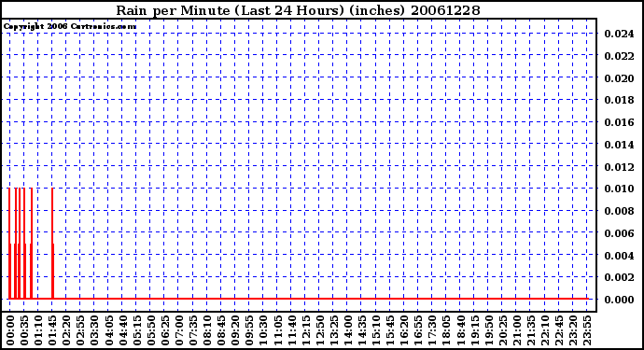Image resolution: width=644 pixels, height=350 pixels.
Task: Click the 21:35 time label
Action: [530, 330]
